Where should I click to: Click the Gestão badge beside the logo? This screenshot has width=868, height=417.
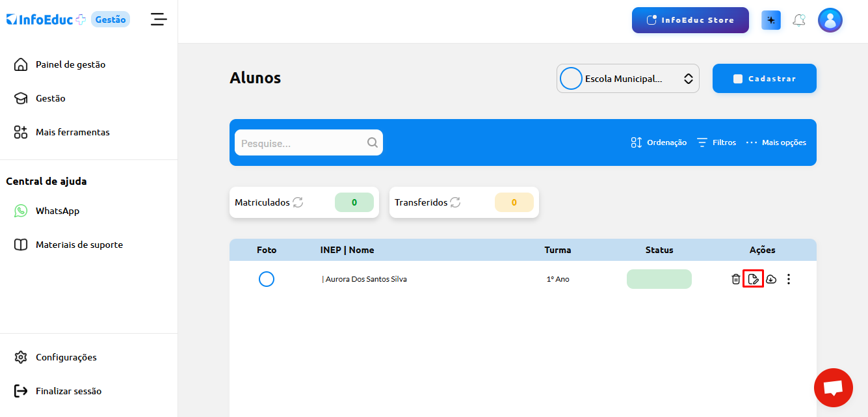[x=111, y=20]
